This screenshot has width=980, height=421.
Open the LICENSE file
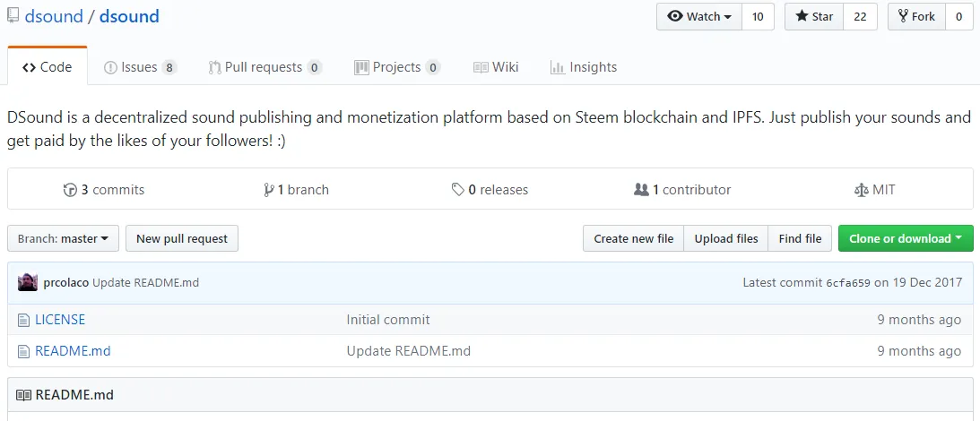coord(60,320)
